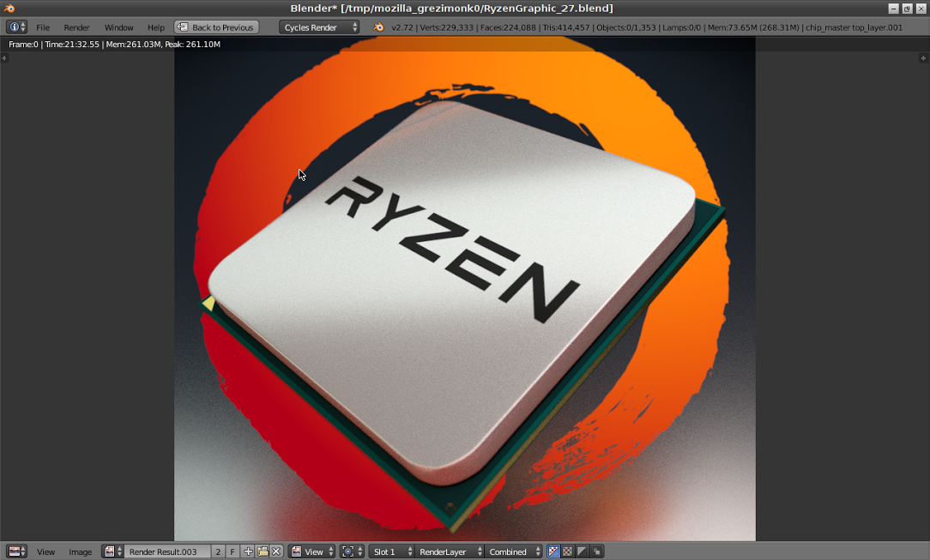This screenshot has width=930, height=560.
Task: Expand right panel with plus corner widget
Action: pos(923,58)
